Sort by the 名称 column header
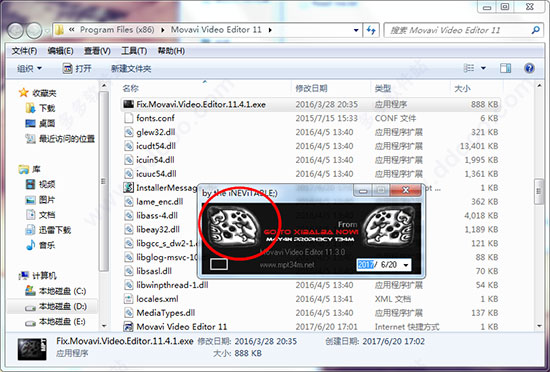The height and width of the screenshot is (372, 550). tap(130, 88)
